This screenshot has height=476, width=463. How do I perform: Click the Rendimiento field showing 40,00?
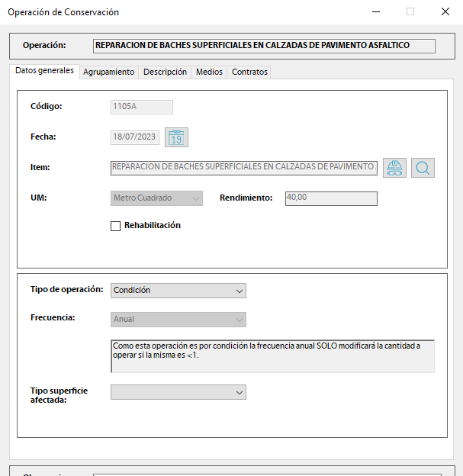330,198
